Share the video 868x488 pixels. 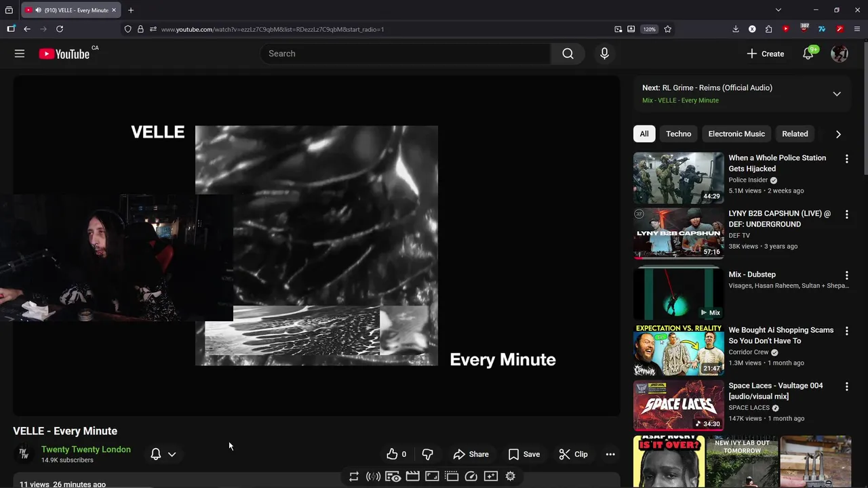[471, 454]
